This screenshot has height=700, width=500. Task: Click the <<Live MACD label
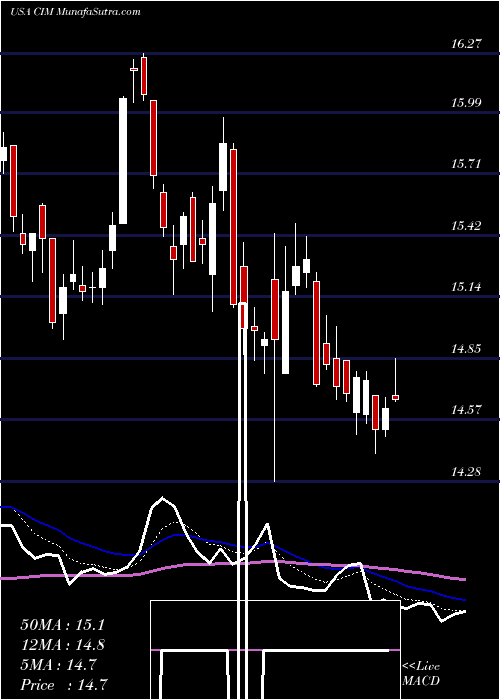[x=421, y=673]
